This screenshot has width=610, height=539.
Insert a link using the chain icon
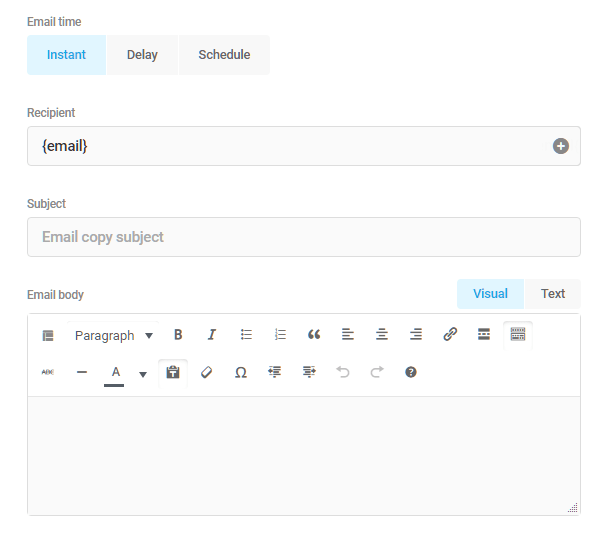tap(450, 335)
